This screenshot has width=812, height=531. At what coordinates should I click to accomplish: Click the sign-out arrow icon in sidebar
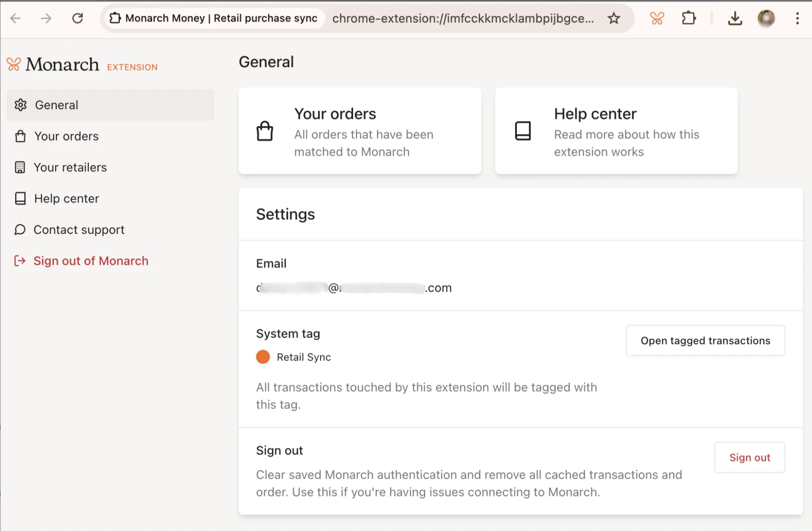20,261
